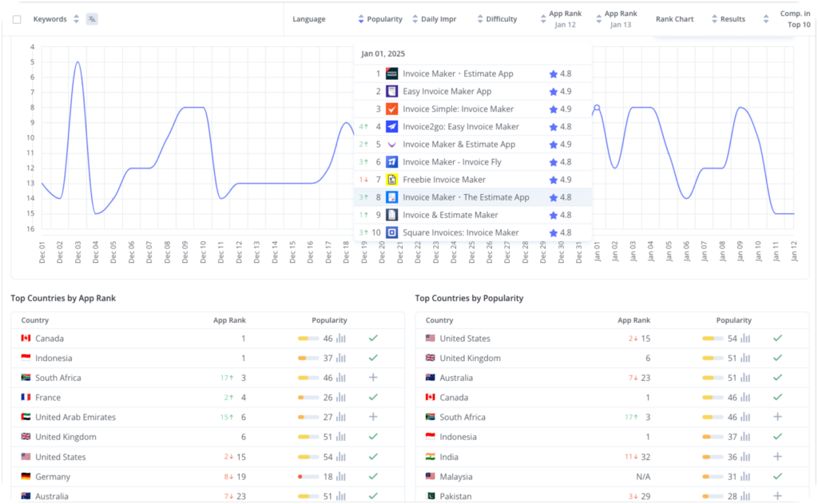Click the Dec 03 label on the chart axis

(x=77, y=252)
